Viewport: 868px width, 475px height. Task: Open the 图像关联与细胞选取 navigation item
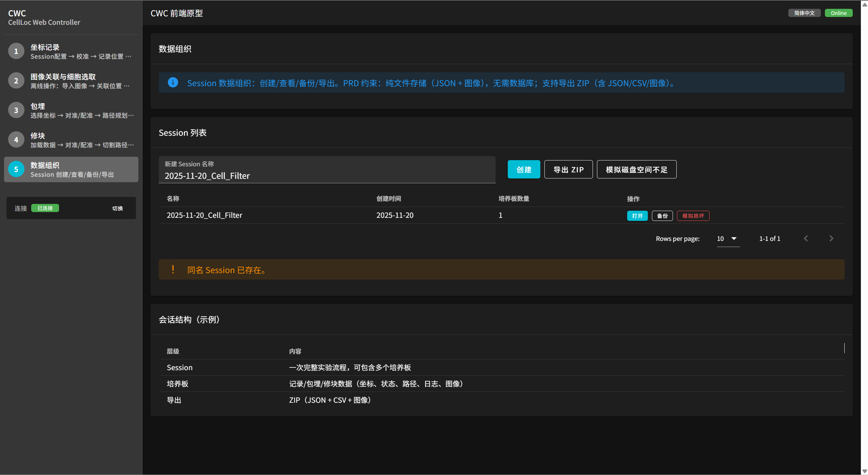(x=71, y=81)
